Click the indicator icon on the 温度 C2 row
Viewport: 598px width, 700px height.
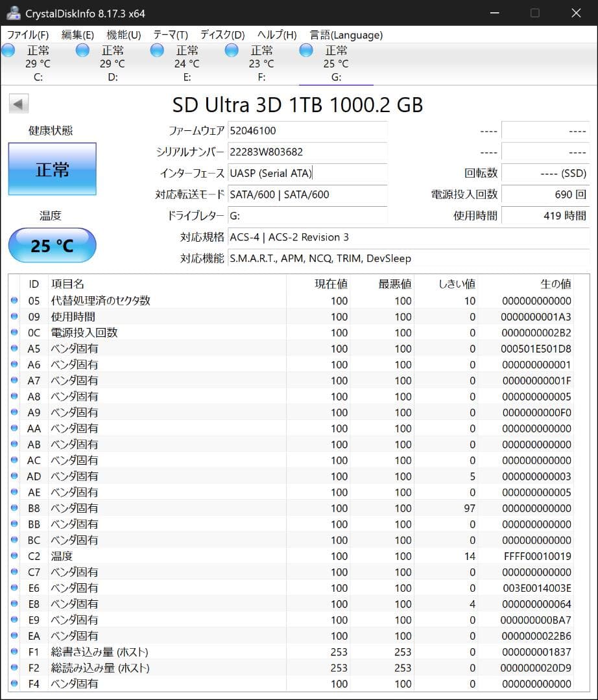click(x=15, y=555)
